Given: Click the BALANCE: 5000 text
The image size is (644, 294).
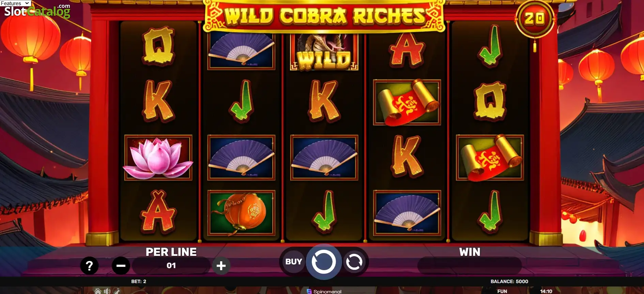Looking at the screenshot, I should (x=509, y=281).
